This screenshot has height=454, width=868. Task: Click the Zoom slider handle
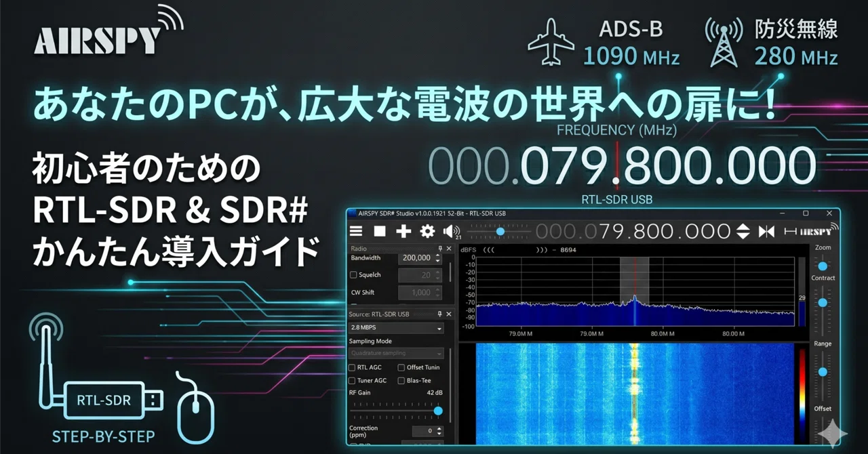[823, 266]
